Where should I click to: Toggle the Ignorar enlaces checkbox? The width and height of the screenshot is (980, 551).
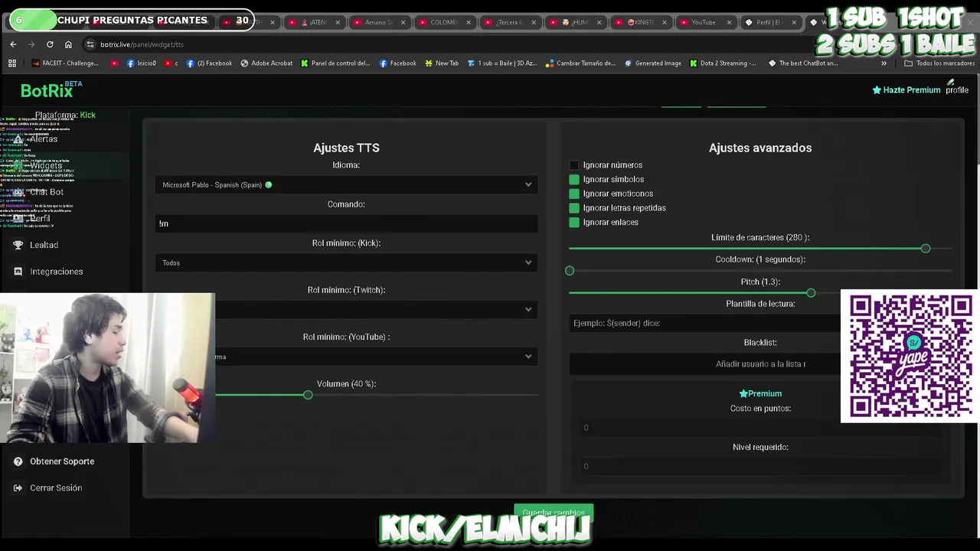pyautogui.click(x=574, y=223)
